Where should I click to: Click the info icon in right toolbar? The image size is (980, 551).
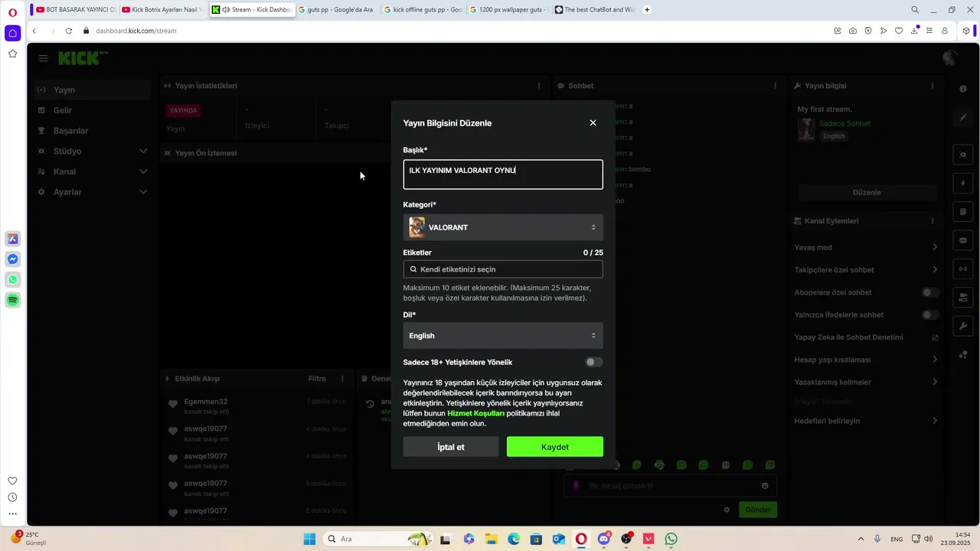pos(963,89)
